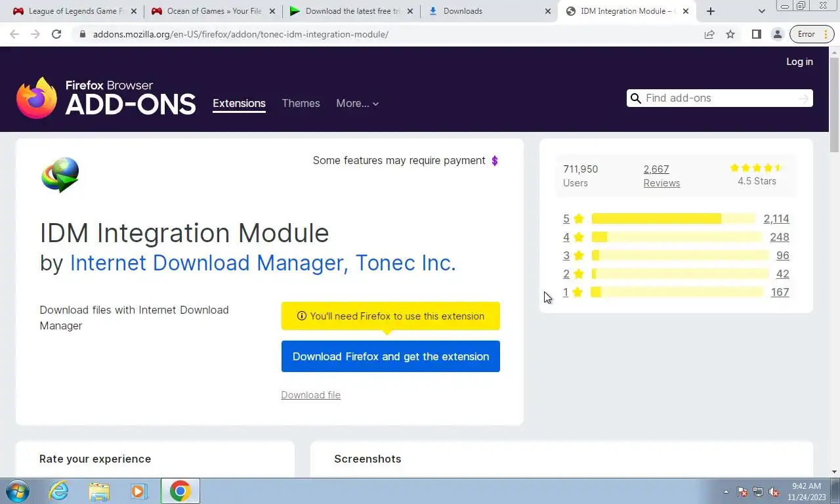Click Download Firefox and get the extension
The height and width of the screenshot is (504, 840).
390,356
